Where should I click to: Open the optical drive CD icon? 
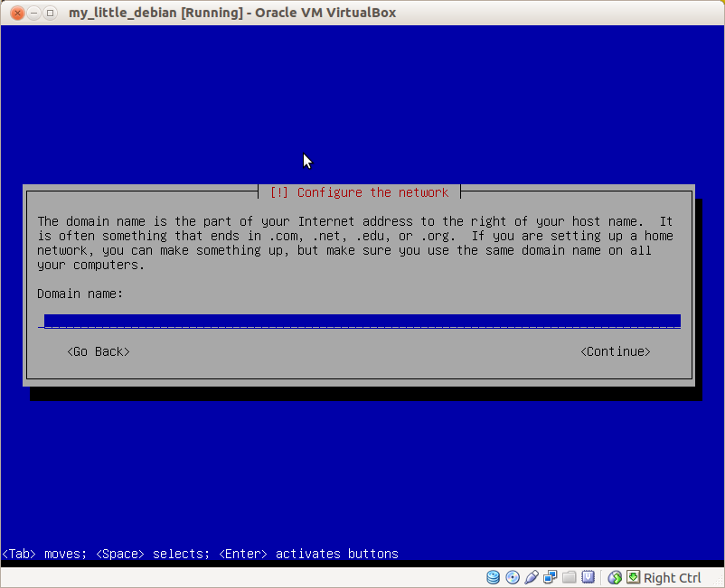(513, 577)
